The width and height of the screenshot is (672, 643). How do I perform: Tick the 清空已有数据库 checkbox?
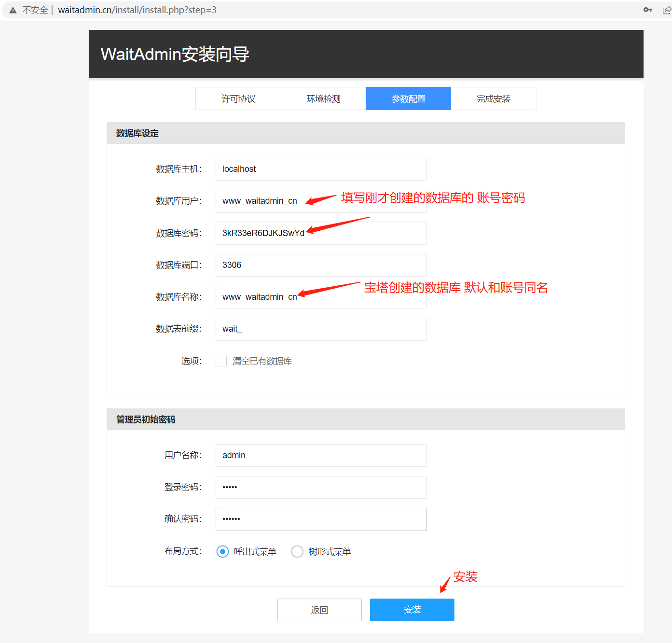(x=221, y=361)
